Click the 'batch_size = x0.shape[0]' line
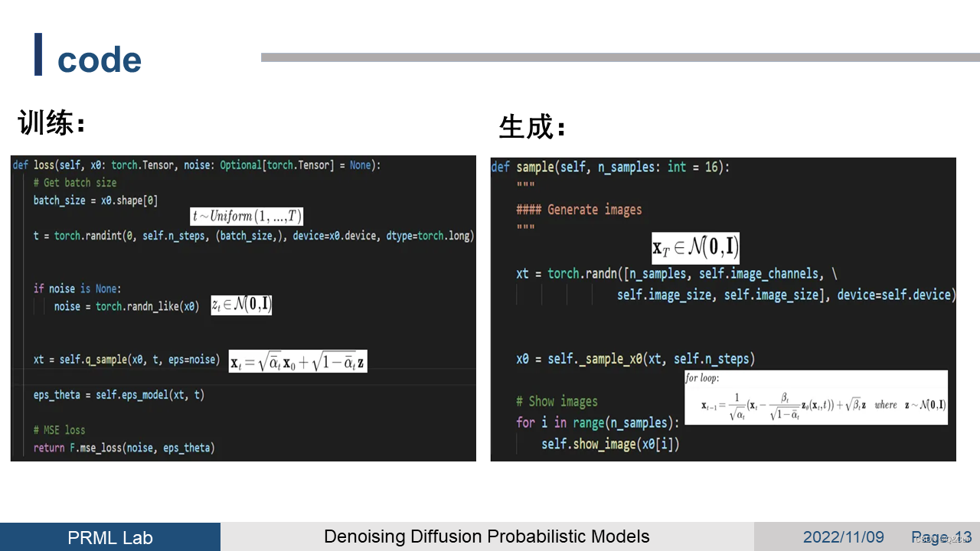 point(96,201)
